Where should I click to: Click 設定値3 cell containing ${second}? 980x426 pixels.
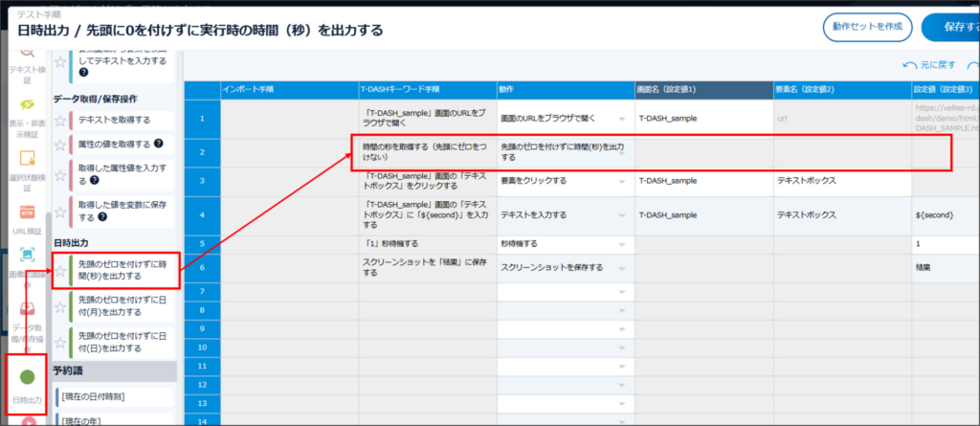click(943, 215)
